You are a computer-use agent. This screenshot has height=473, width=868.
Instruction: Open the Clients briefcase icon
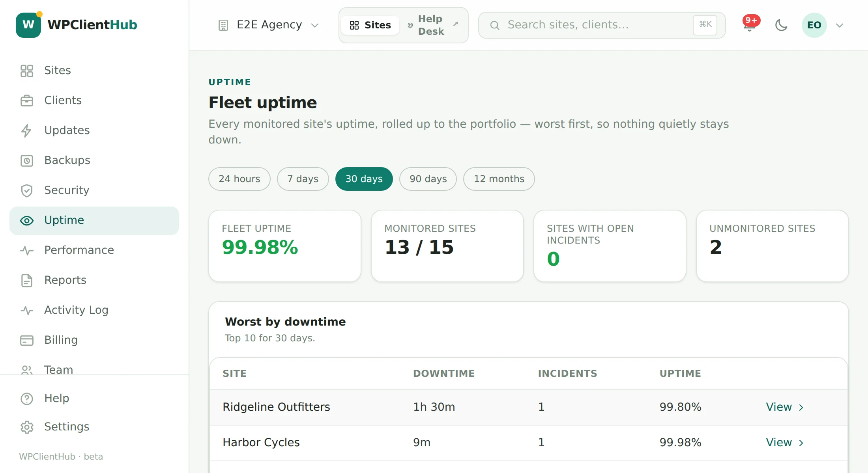[x=27, y=101]
